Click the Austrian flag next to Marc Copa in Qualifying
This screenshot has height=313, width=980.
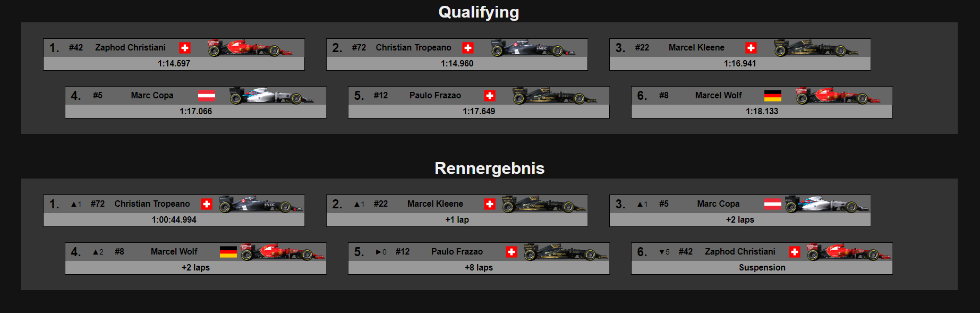[207, 96]
